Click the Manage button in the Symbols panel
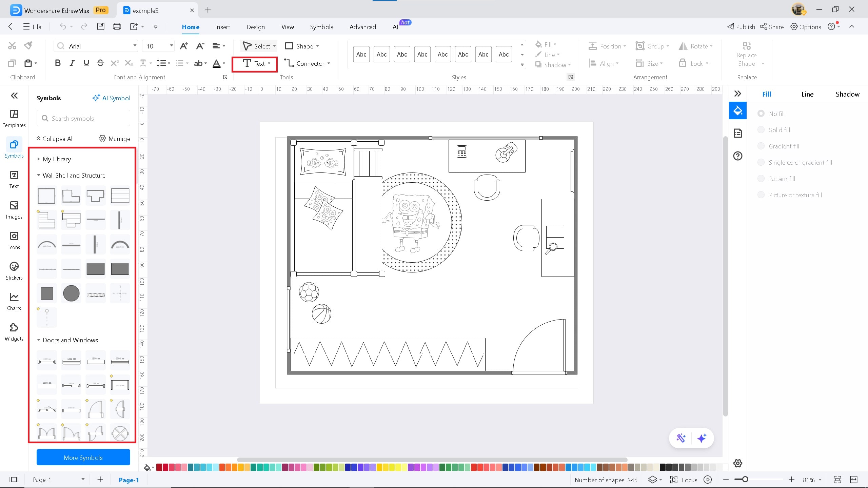Viewport: 868px width, 488px height. (115, 139)
